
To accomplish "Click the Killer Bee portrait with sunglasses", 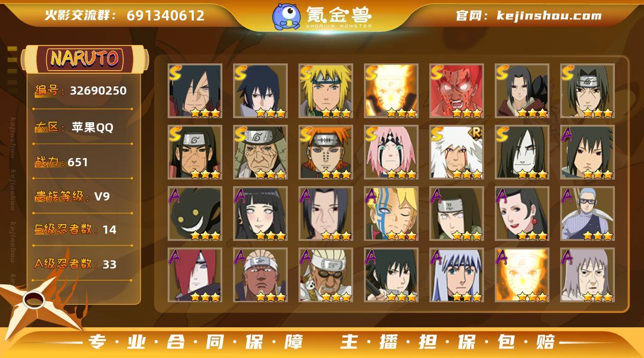I will [x=326, y=275].
